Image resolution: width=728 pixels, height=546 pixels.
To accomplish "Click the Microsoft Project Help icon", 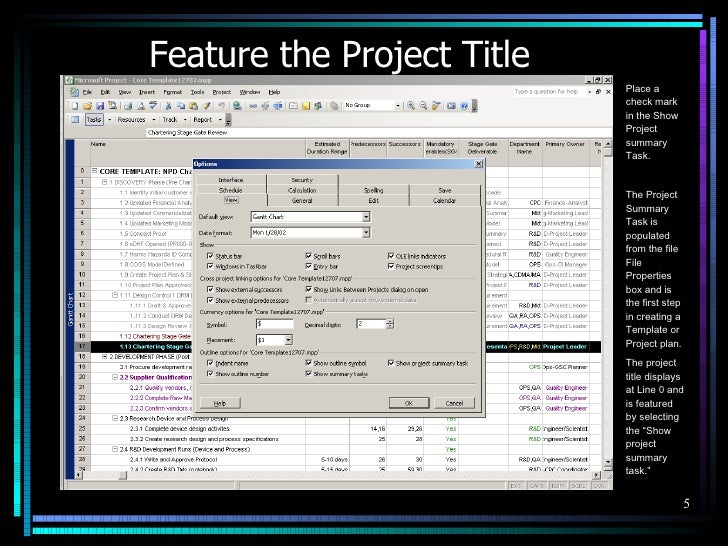I will coord(464,106).
